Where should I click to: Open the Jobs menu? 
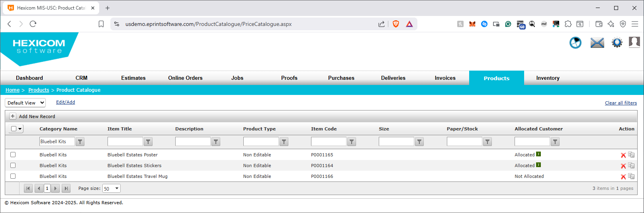pos(237,78)
